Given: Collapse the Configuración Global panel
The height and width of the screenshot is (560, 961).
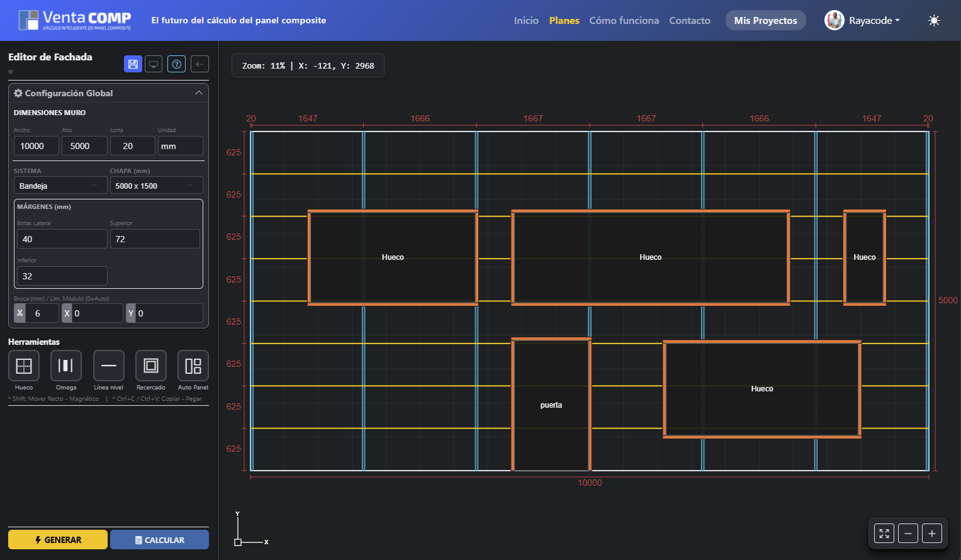Looking at the screenshot, I should 199,93.
